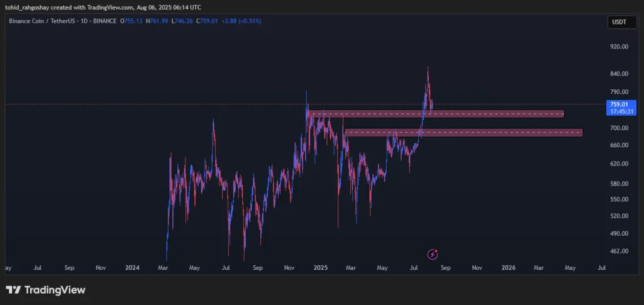Click the 759.01 current price label
The width and height of the screenshot is (644, 305).
tap(621, 104)
